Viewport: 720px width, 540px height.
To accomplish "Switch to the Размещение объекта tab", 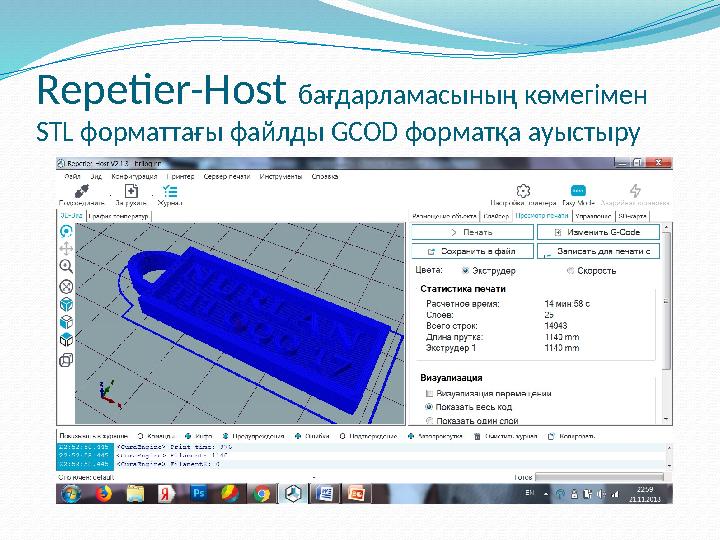I will click(x=444, y=216).
